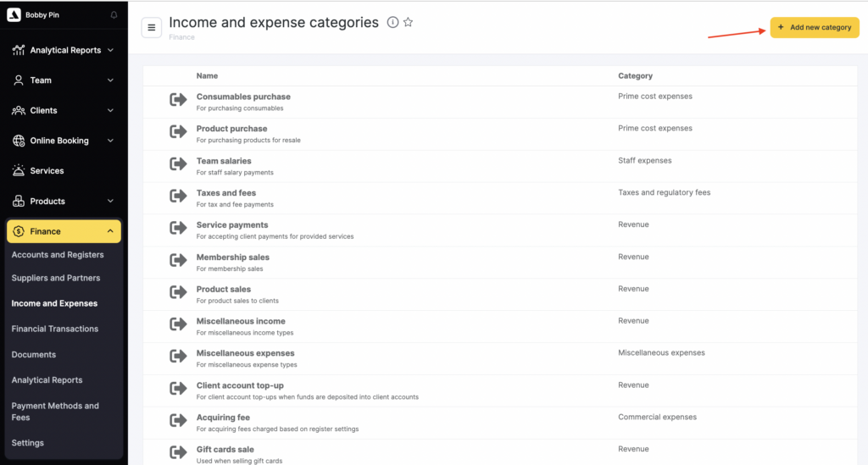Click the Gift cards sale arrow icon
Viewport: 868px width, 465px height.
178,452
